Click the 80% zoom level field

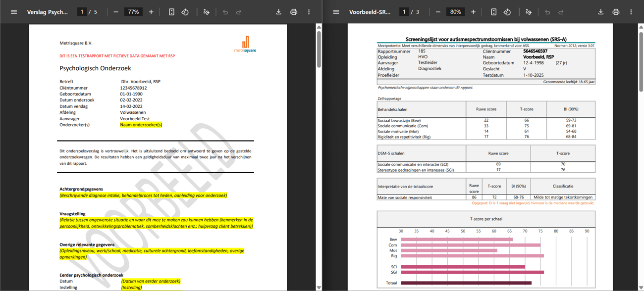point(455,12)
